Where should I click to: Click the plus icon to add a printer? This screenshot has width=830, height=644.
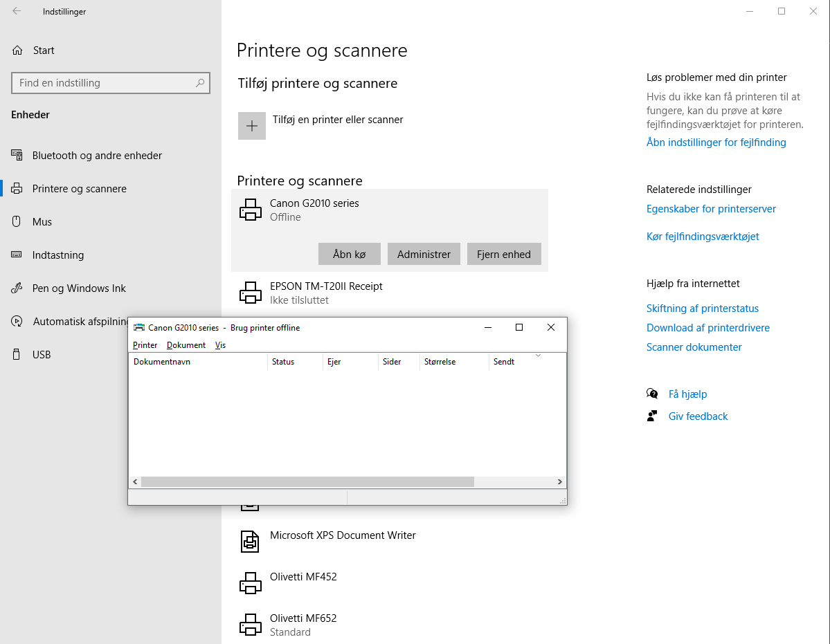[x=251, y=125]
